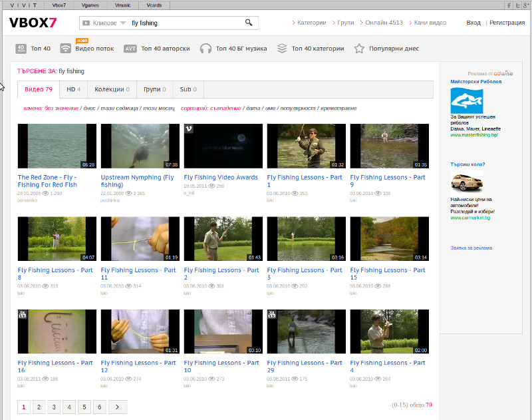Click the Топ 40 БГ музика headphones icon
The image size is (532, 420).
[x=205, y=49]
